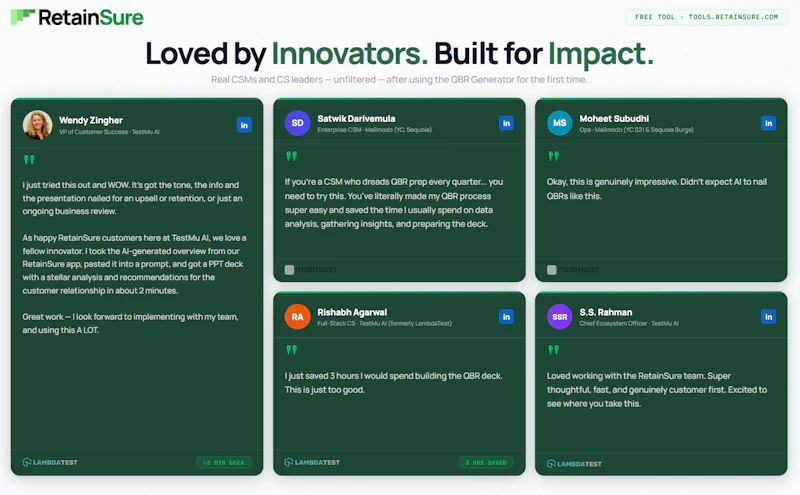Click the Free Tool tools.retainsure.com badge
Screen dimensions: 800x495
(707, 17)
